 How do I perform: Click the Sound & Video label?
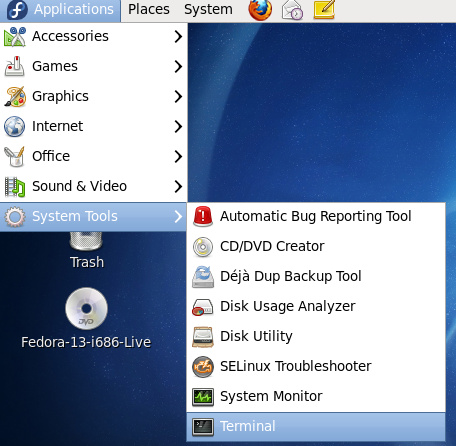(79, 186)
